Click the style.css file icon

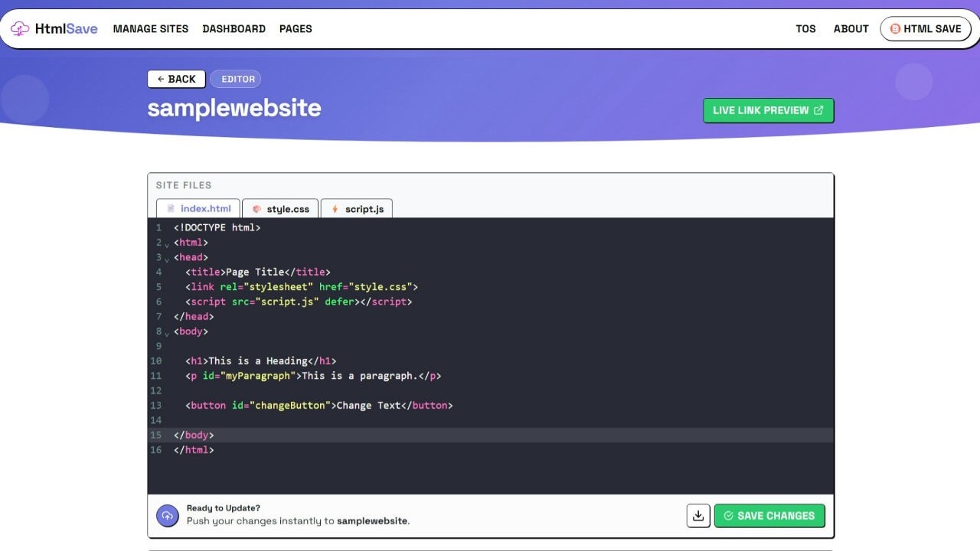256,209
